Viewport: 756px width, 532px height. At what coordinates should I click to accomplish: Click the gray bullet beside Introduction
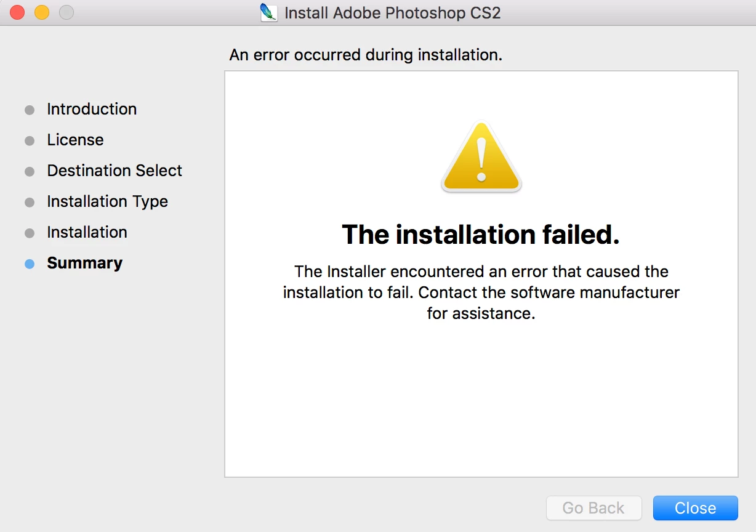coord(30,110)
